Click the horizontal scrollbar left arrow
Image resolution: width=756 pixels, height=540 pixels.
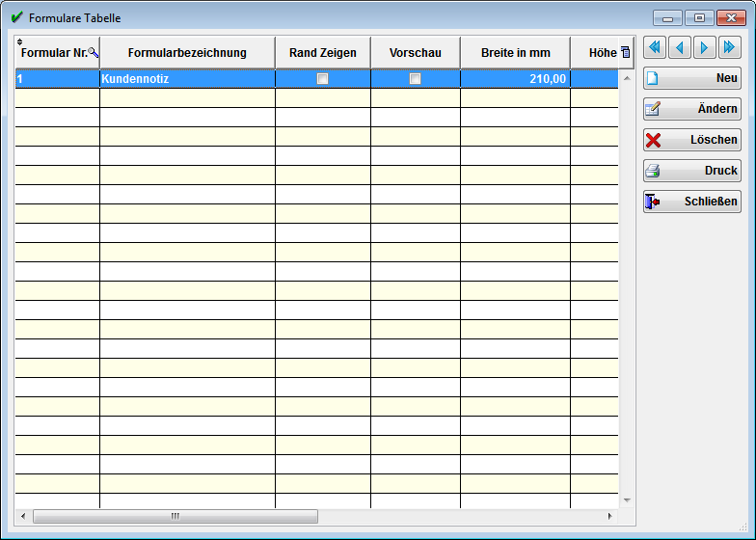[x=23, y=517]
